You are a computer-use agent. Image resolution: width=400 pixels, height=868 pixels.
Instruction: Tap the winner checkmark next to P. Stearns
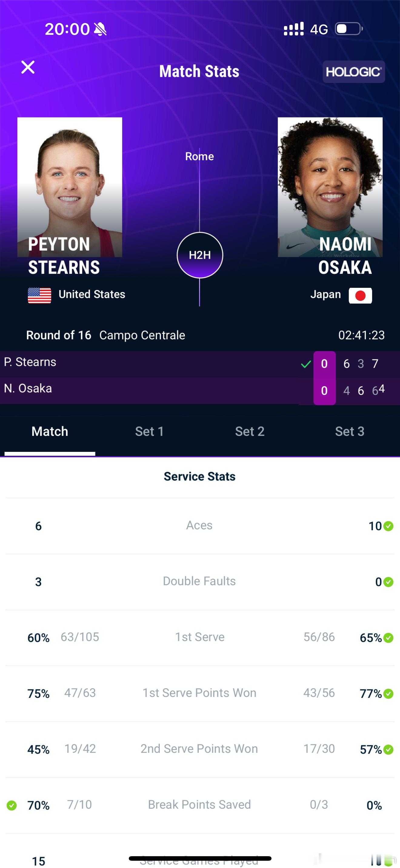coord(306,364)
